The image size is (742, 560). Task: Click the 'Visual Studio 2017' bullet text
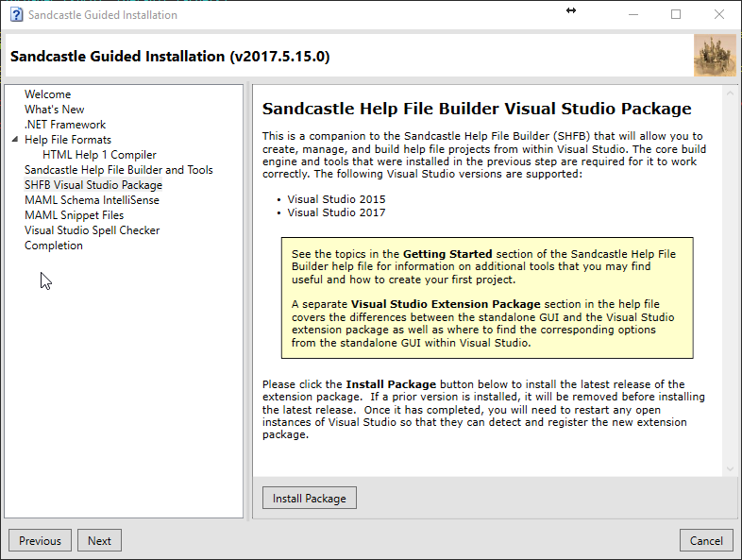(336, 212)
